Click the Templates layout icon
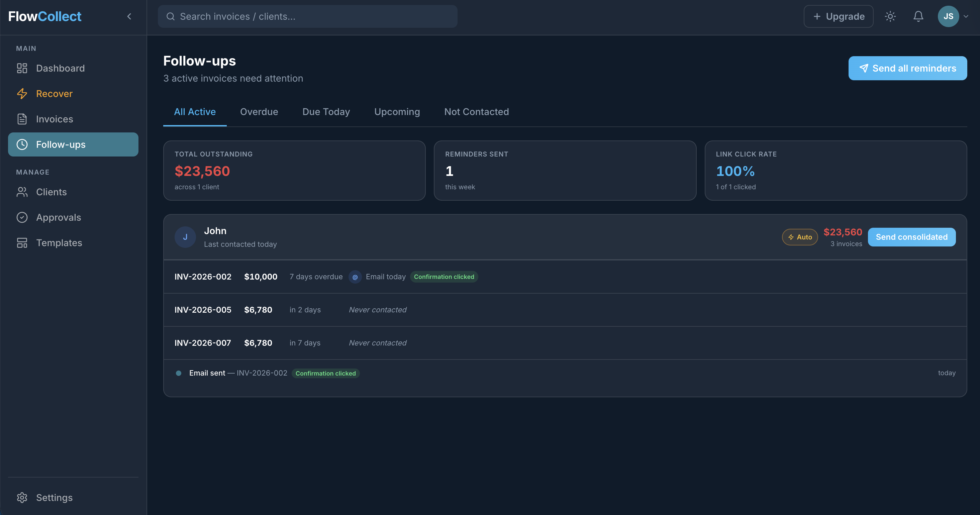Screen dimensions: 980x515 (x=22, y=243)
